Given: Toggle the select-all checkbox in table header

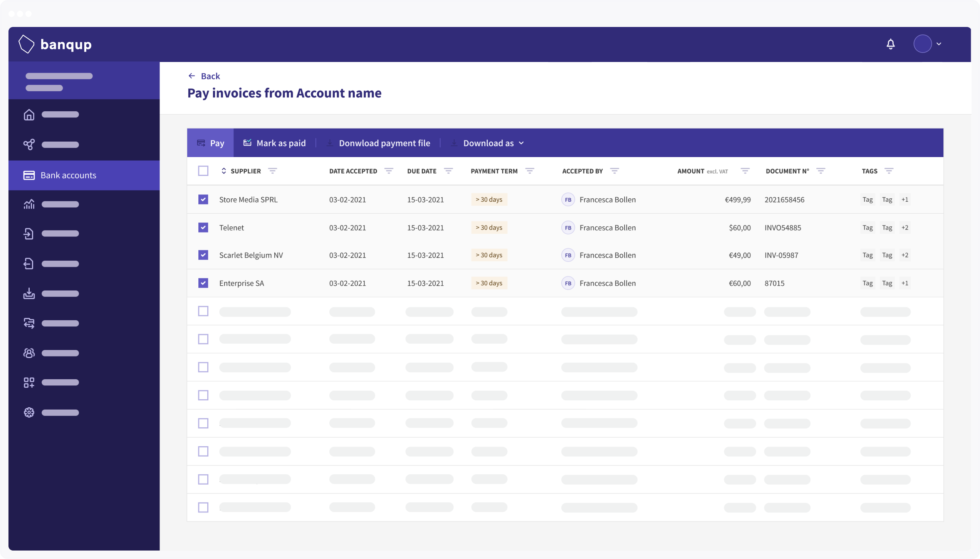Looking at the screenshot, I should (x=203, y=171).
